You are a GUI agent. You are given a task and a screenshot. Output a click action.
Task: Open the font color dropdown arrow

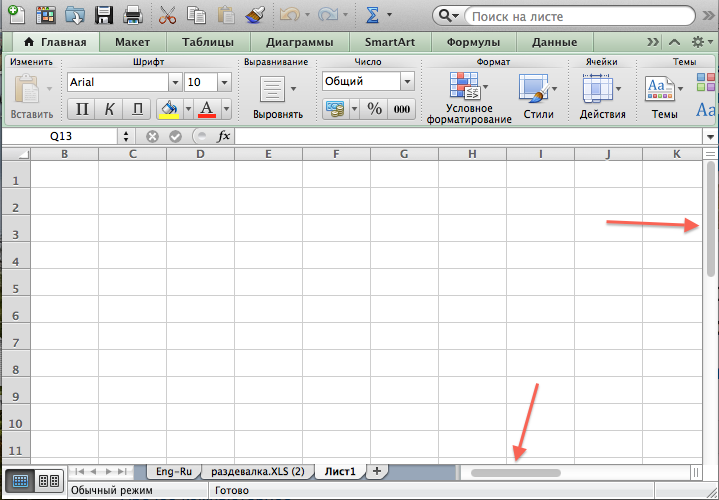pos(227,109)
